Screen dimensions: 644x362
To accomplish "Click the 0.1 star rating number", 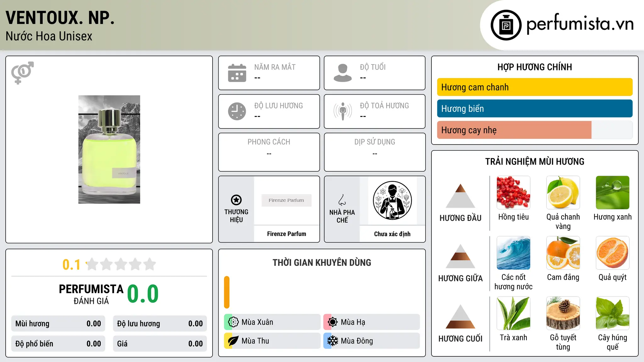I will pyautogui.click(x=71, y=265).
